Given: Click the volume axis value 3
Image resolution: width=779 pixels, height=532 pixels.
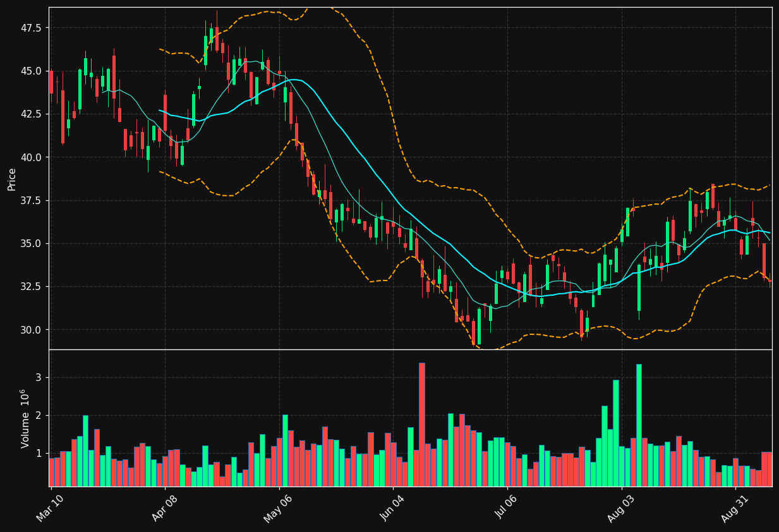Looking at the screenshot, I should (x=40, y=378).
